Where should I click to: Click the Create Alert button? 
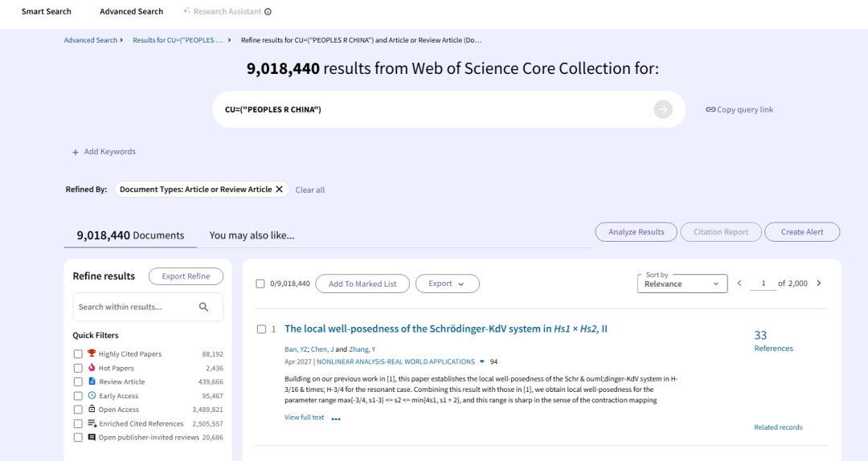pyautogui.click(x=802, y=232)
